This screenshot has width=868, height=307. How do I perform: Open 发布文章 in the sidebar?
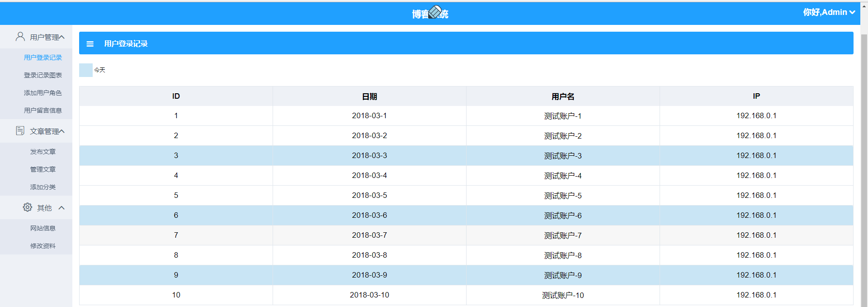43,152
